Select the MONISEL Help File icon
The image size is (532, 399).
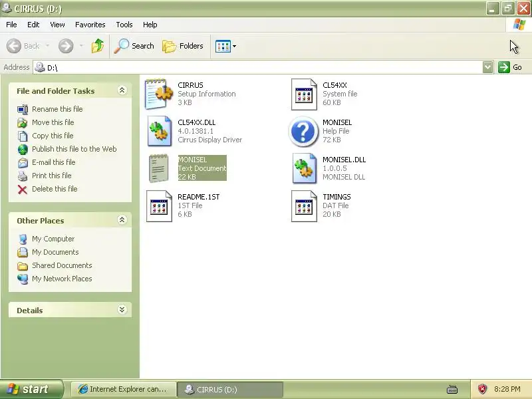click(x=303, y=132)
